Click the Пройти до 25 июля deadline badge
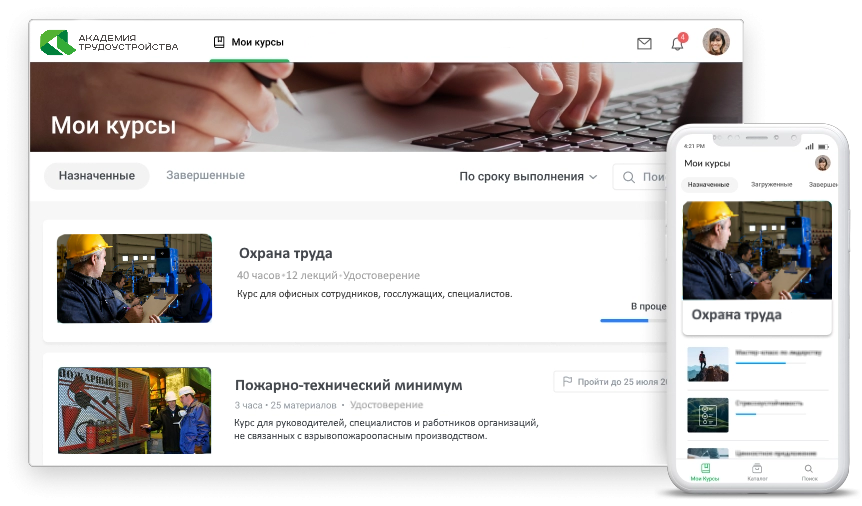 [612, 381]
